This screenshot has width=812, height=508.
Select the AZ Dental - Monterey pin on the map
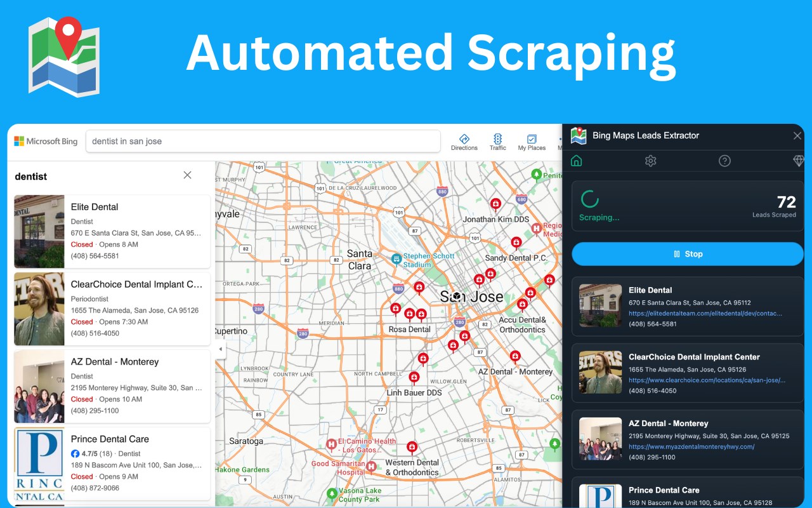click(x=515, y=356)
